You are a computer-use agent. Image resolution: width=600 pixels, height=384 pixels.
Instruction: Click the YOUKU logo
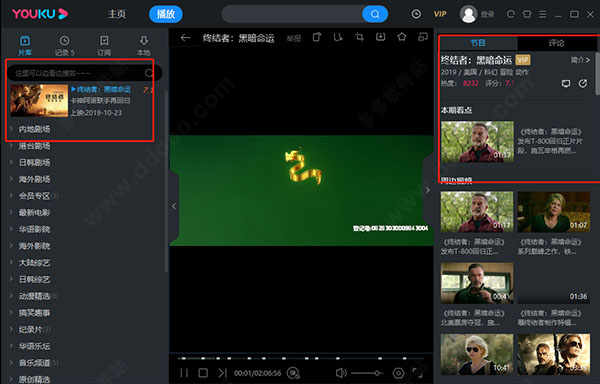[40, 14]
